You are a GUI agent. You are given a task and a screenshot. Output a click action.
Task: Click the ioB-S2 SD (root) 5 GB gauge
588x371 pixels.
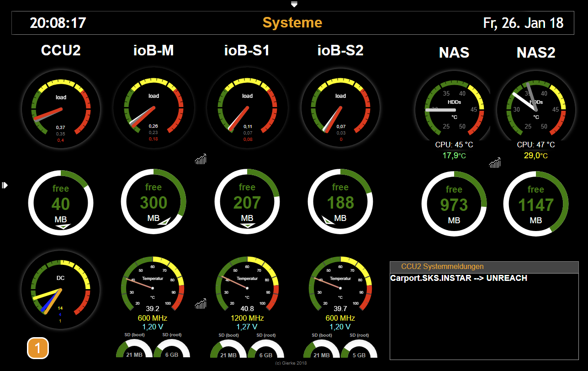coord(359,348)
